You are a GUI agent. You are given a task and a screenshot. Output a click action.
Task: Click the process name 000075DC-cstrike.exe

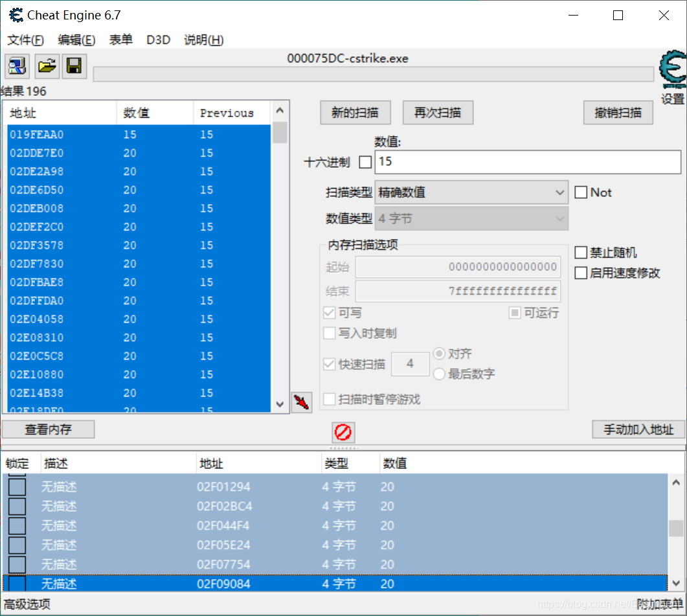point(348,58)
